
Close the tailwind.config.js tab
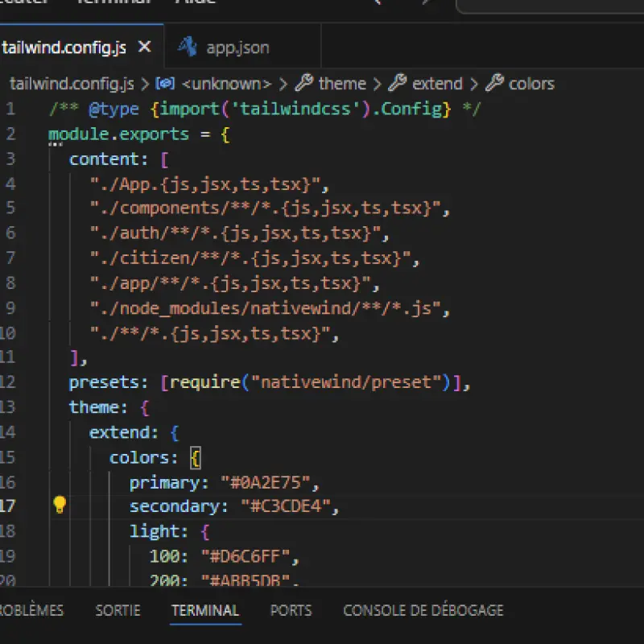click(x=143, y=47)
